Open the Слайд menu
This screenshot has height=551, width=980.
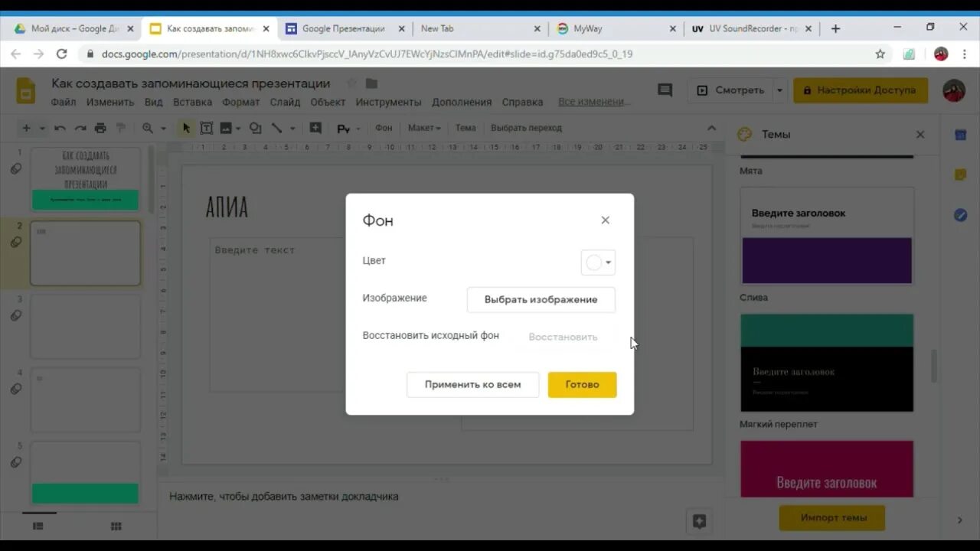click(285, 102)
